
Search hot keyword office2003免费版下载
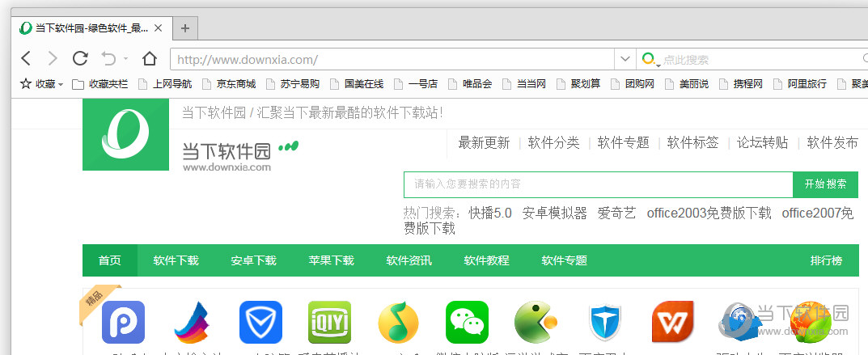709,213
